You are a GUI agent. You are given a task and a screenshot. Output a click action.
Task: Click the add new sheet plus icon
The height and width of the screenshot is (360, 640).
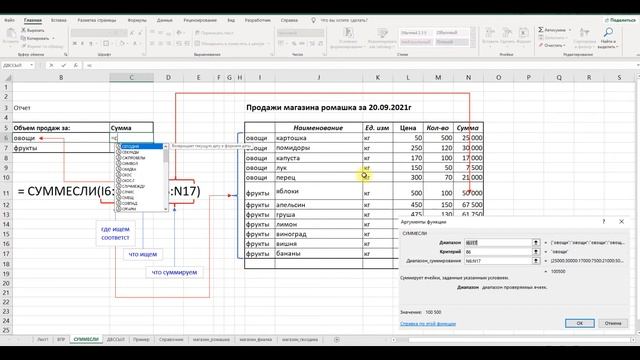tap(337, 340)
